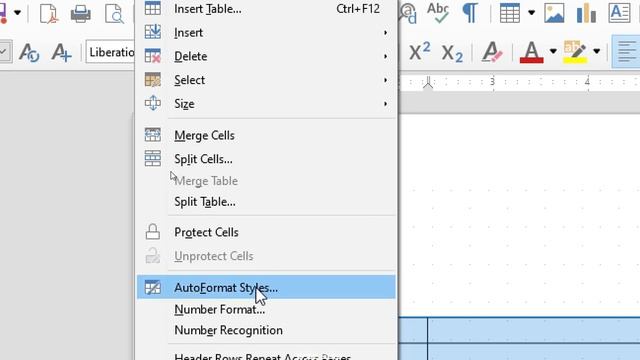Viewport: 640px width, 360px height.
Task: Open the Delete submenu
Action: [266, 56]
